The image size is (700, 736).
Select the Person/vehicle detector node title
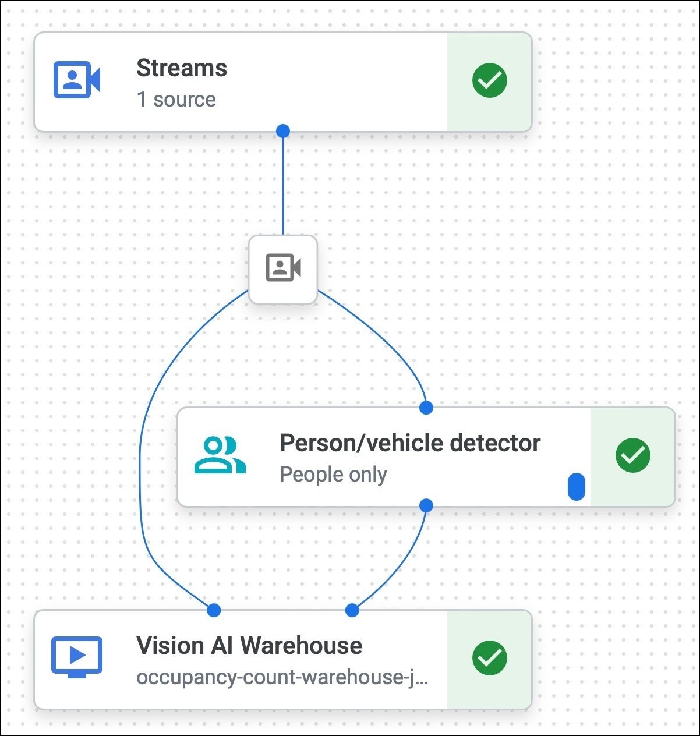pyautogui.click(x=410, y=443)
